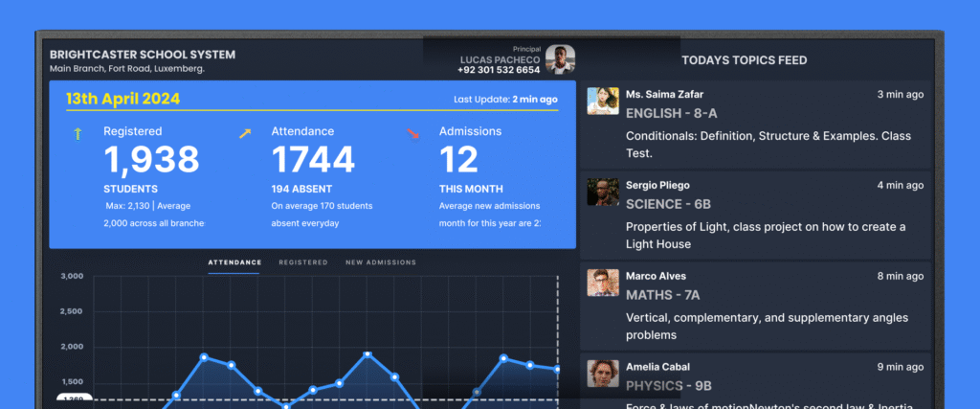Viewport: 980px width, 409px height.
Task: Click Amelia Cabal's avatar picture
Action: [602, 374]
